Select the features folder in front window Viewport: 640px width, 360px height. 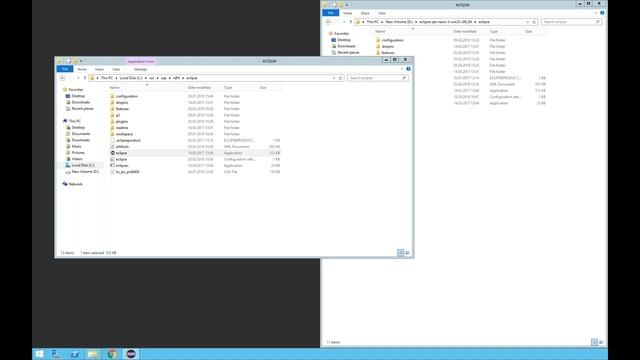point(122,109)
